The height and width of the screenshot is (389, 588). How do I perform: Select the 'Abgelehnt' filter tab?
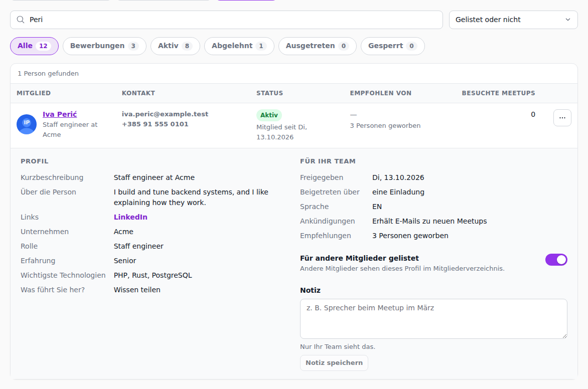(x=239, y=46)
